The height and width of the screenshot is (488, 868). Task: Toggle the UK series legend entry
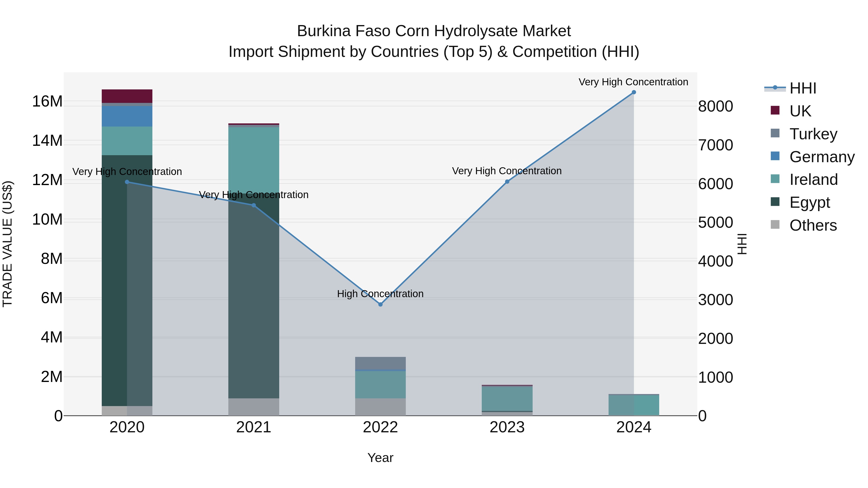pyautogui.click(x=791, y=111)
